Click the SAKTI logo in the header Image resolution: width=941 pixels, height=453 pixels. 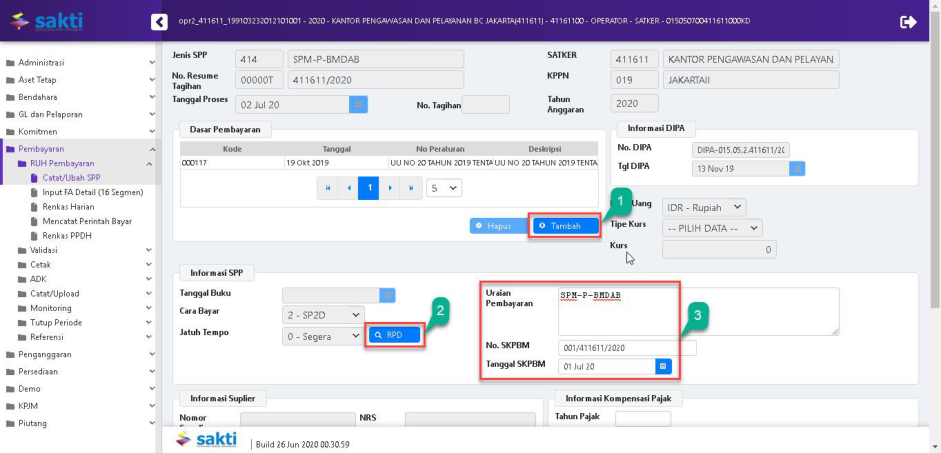point(46,21)
